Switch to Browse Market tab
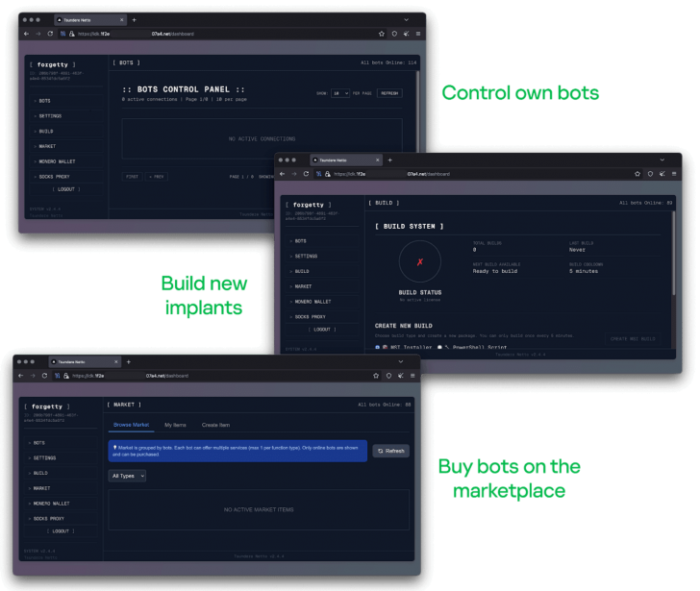 pos(131,425)
